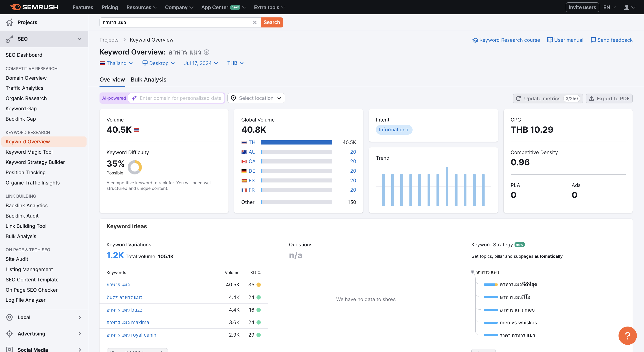Click the AI sparkle icon in domain field
This screenshot has width=644, height=352.
[134, 98]
